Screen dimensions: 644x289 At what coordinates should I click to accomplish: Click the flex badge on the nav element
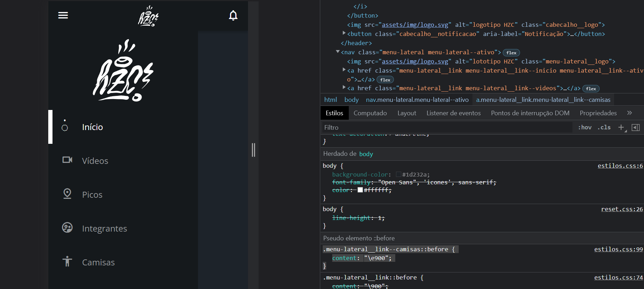click(511, 53)
